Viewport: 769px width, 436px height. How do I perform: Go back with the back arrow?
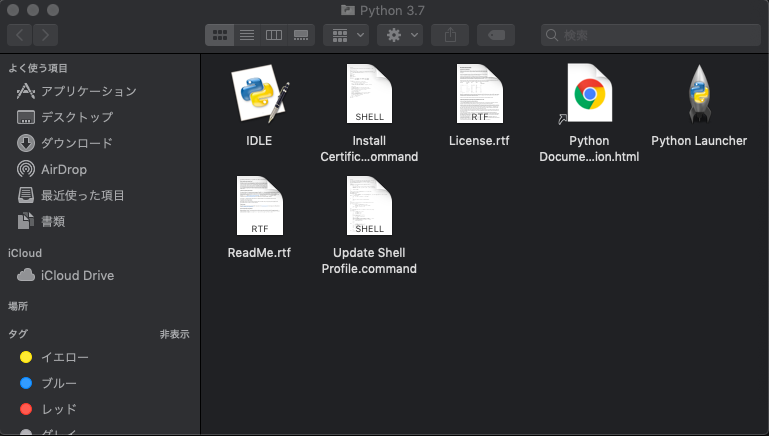[20, 35]
